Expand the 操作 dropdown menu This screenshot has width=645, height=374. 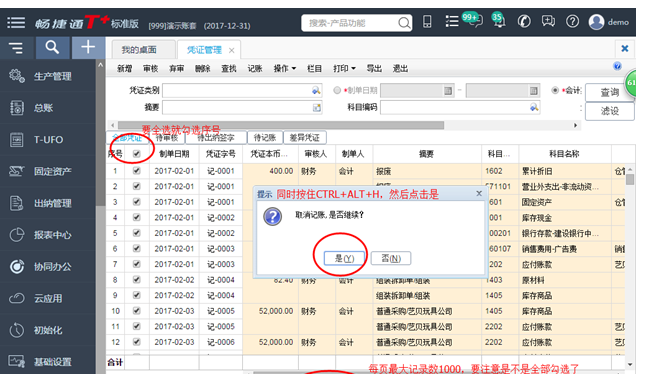click(x=285, y=68)
